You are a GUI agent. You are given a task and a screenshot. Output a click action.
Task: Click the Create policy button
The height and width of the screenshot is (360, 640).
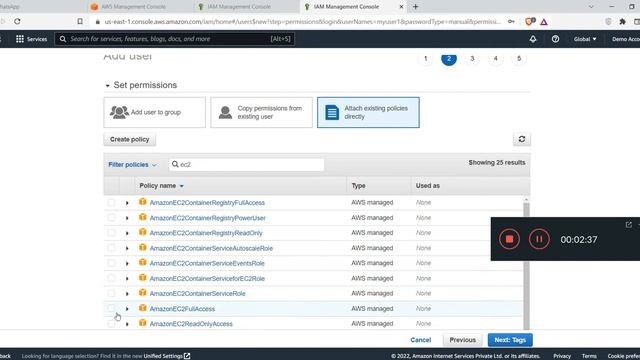click(x=129, y=139)
